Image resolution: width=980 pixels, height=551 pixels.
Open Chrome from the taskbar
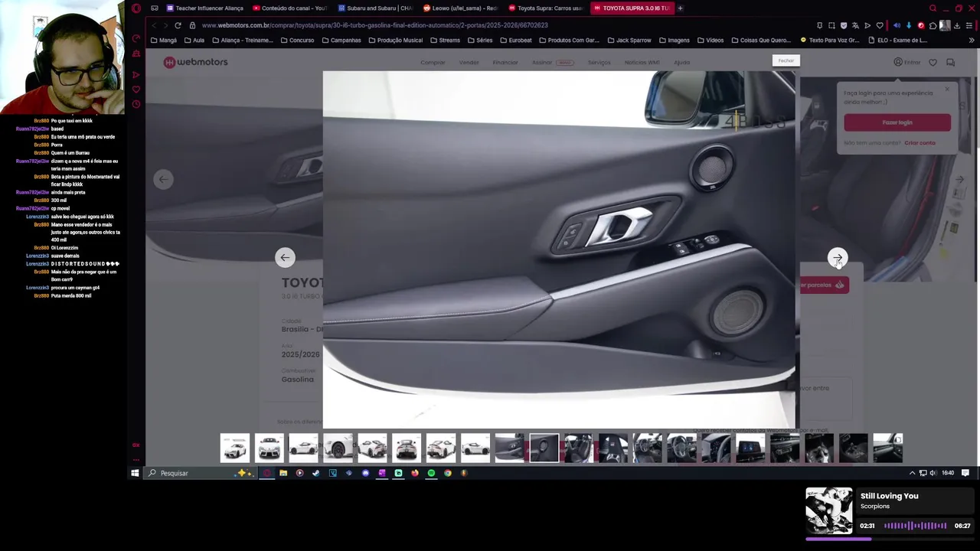click(448, 473)
